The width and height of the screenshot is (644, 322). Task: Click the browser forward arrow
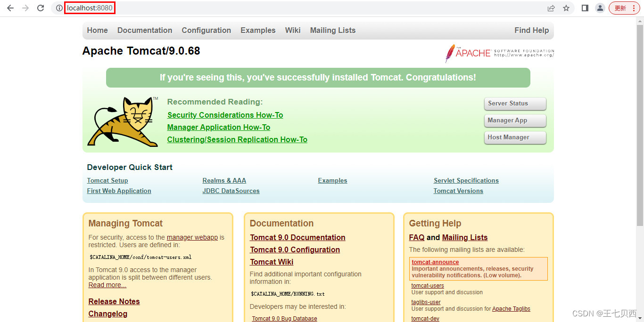pos(25,8)
